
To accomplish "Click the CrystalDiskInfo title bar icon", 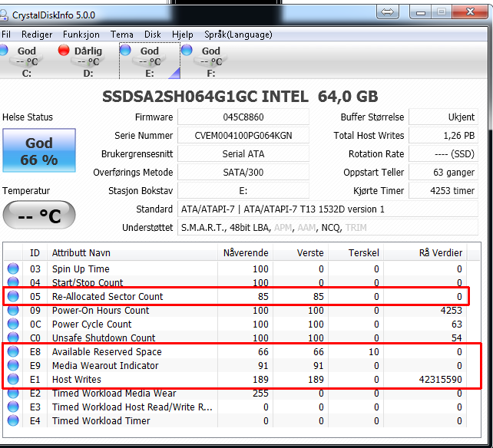I will coord(3,15).
